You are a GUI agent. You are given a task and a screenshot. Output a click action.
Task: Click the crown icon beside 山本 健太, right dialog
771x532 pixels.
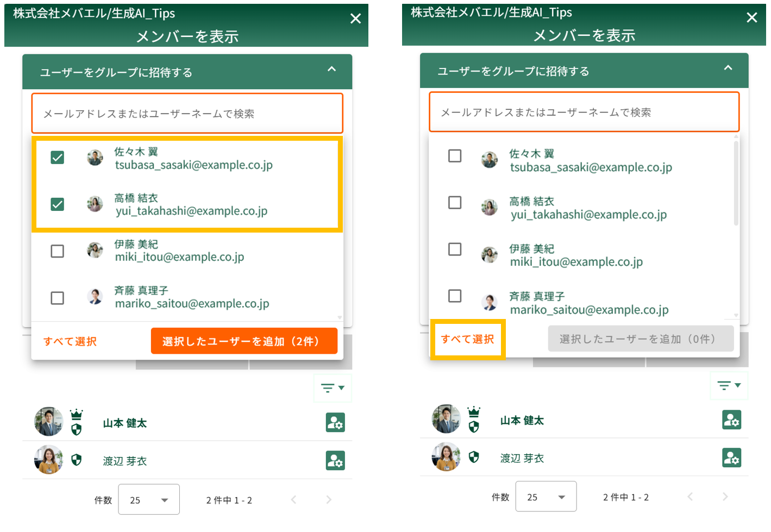click(x=474, y=412)
